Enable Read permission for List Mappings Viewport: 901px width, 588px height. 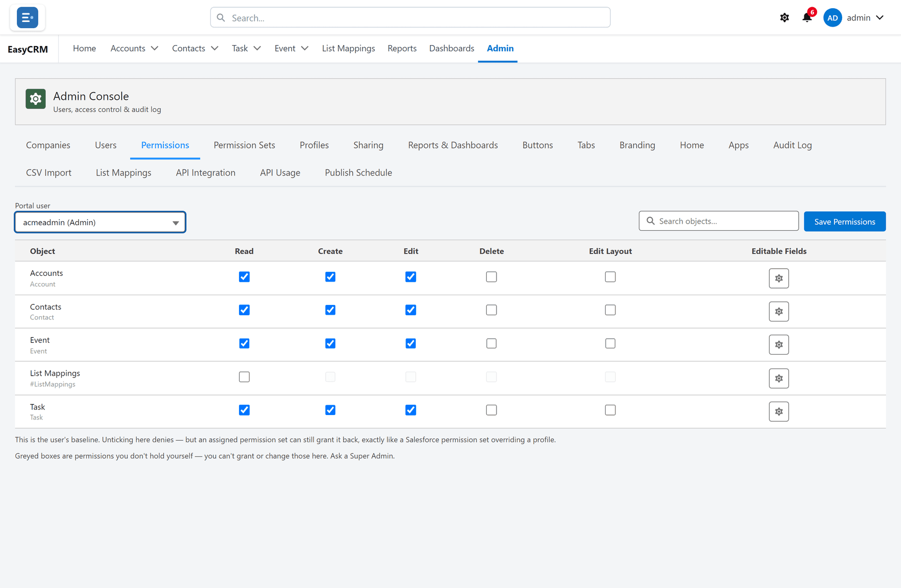[x=244, y=377]
